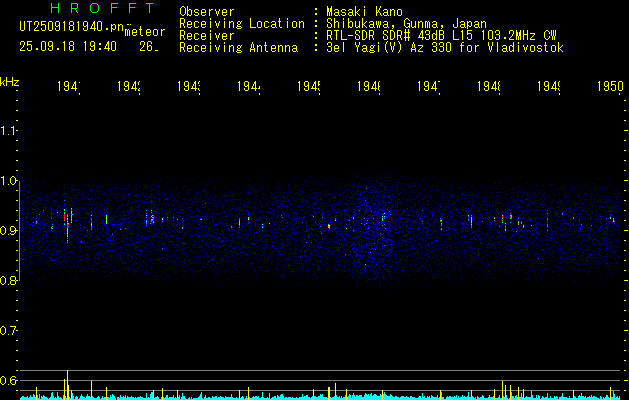Click the green HROFFT title text
The width and height of the screenshot is (629, 400).
point(102,8)
